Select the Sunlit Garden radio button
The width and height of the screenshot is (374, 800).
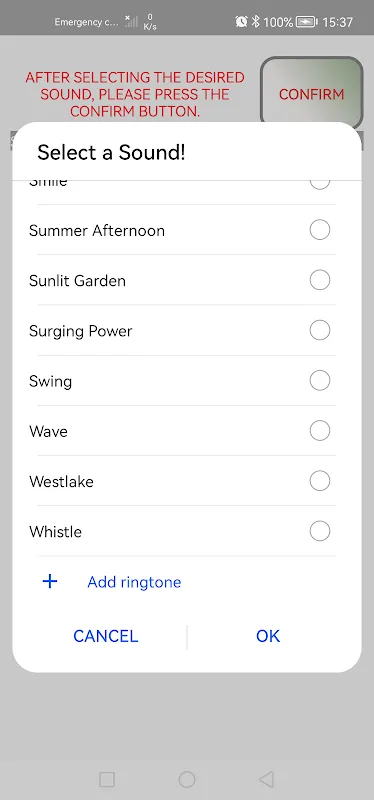[x=320, y=280]
